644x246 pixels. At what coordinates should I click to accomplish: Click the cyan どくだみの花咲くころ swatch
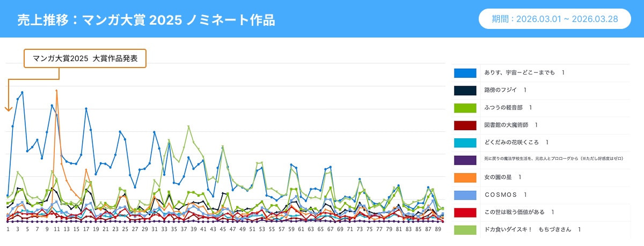(465, 143)
